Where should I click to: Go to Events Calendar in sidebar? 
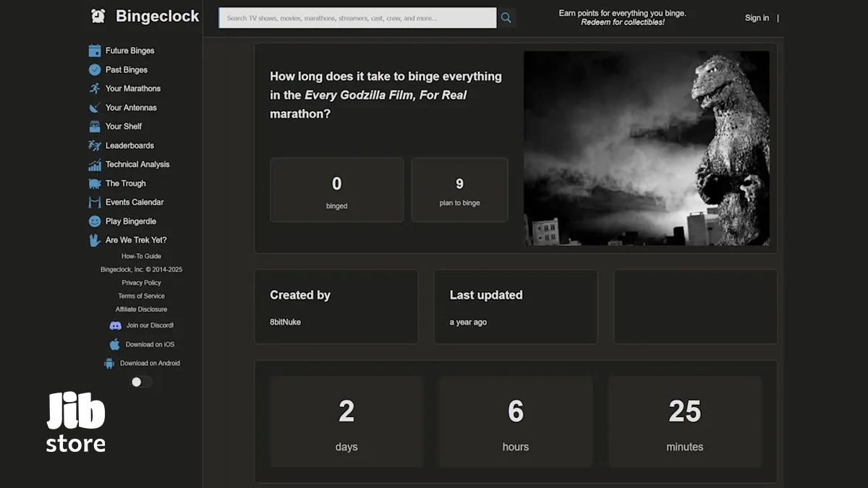[x=135, y=202]
